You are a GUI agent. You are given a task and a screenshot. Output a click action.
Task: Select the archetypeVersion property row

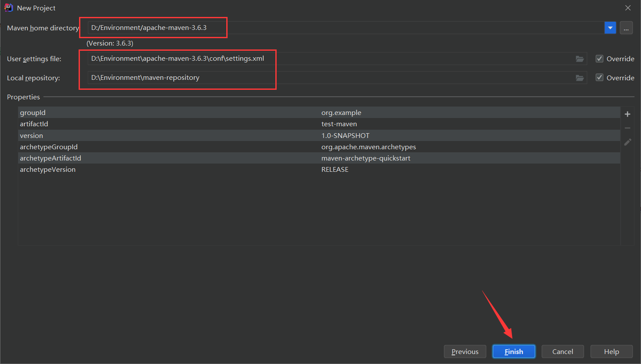pos(319,169)
